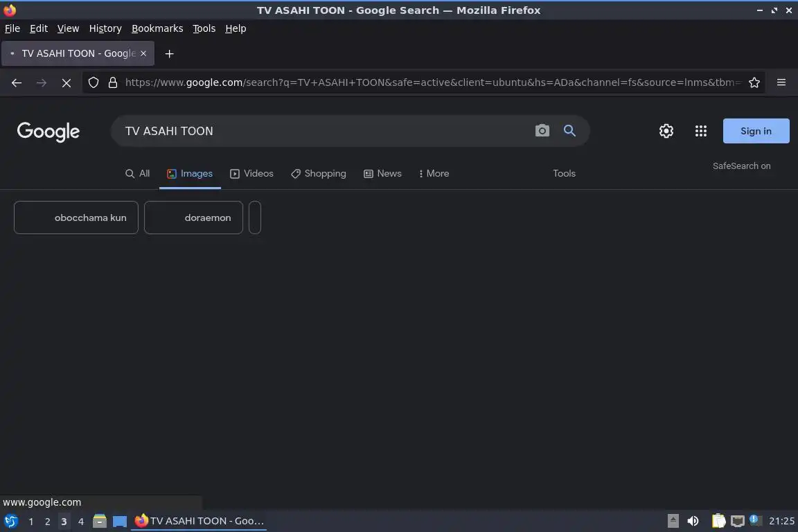Image resolution: width=798 pixels, height=532 pixels.
Task: Open the History menu
Action: pos(105,28)
